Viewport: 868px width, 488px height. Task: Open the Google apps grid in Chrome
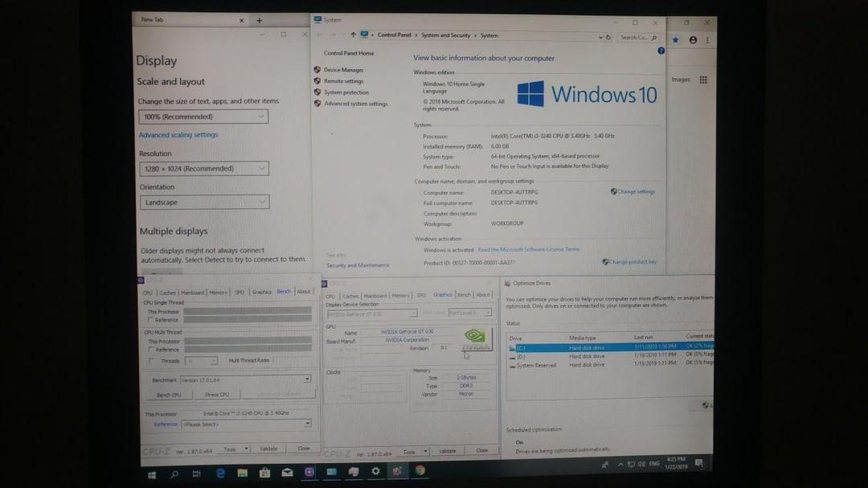click(703, 80)
